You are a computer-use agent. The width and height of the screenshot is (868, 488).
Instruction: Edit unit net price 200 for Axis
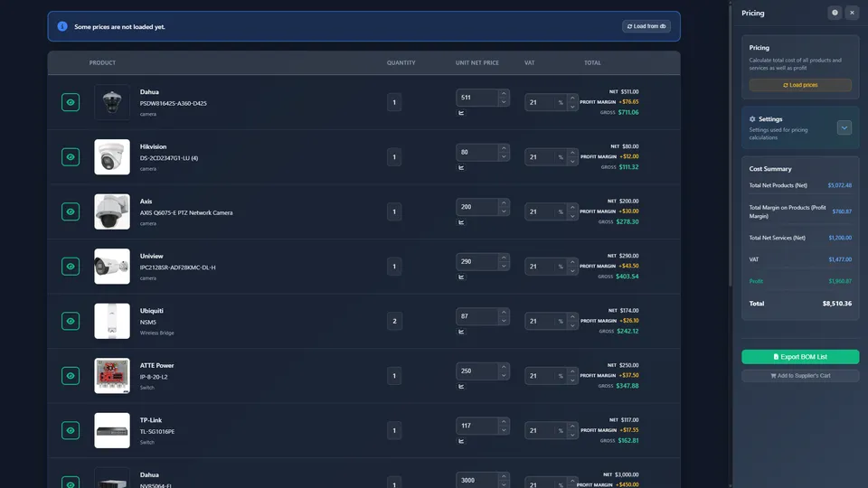pyautogui.click(x=477, y=207)
